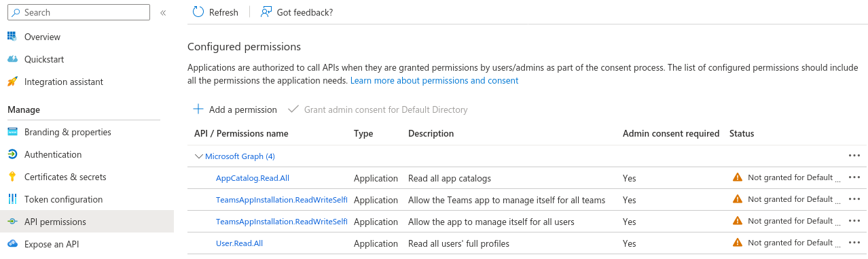
Task: Click the Overview grid icon
Action: coord(12,37)
